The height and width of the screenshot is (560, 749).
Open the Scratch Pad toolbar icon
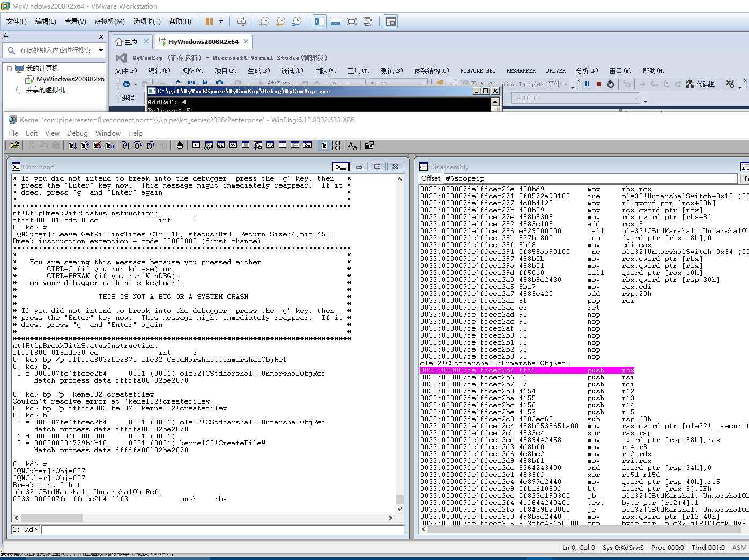pos(283,145)
